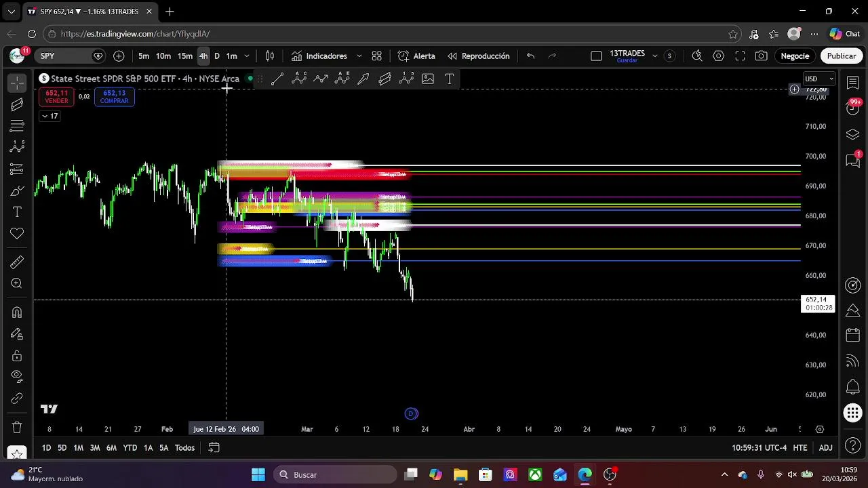Open quick search magnifier in top toolbar

point(697,56)
